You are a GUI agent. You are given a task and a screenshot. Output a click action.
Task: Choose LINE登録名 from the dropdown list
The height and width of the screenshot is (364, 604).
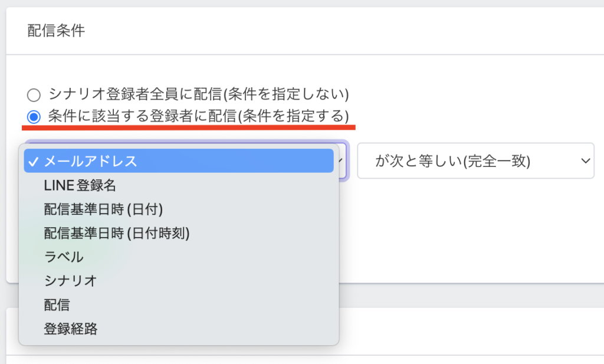point(80,185)
